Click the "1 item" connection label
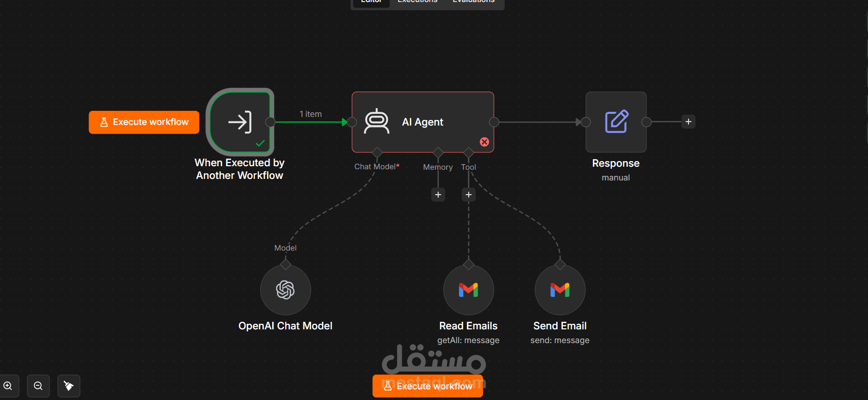The image size is (868, 400). 311,114
